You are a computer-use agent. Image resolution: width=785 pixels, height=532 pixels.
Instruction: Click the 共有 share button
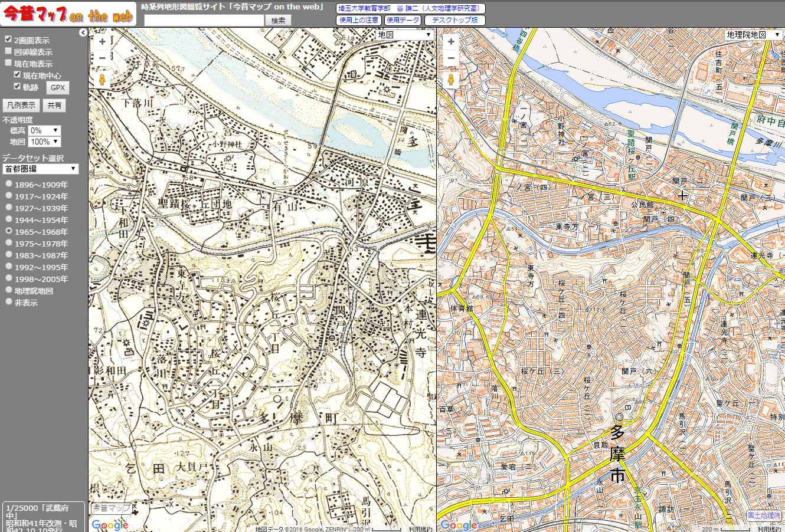click(x=54, y=106)
